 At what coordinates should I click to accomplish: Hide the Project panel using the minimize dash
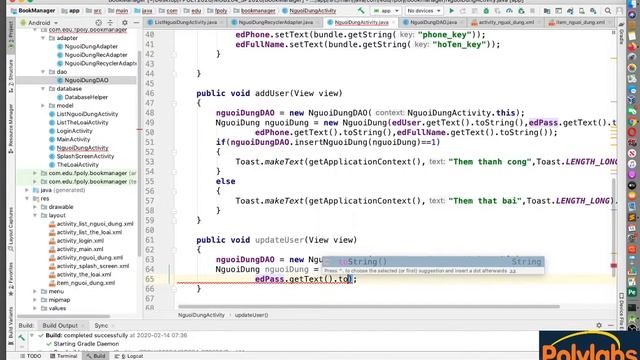click(136, 23)
